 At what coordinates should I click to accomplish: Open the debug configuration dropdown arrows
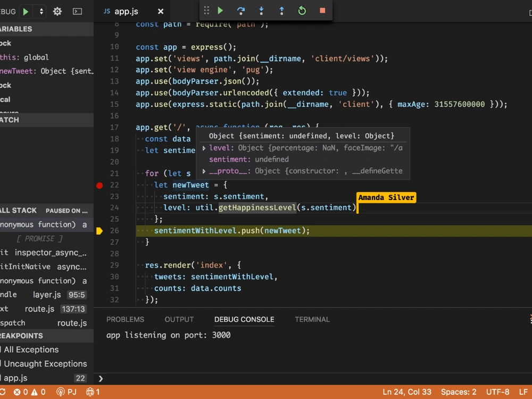click(x=41, y=12)
